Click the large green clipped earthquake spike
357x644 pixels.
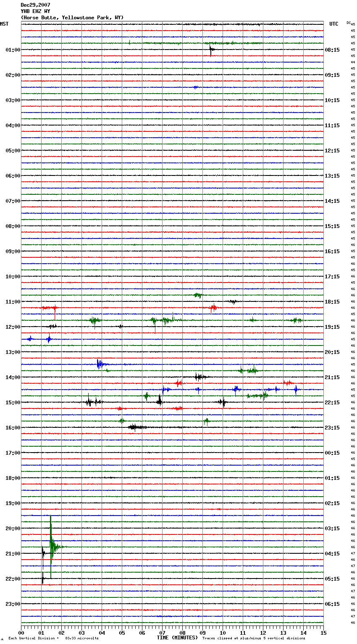tap(51, 547)
